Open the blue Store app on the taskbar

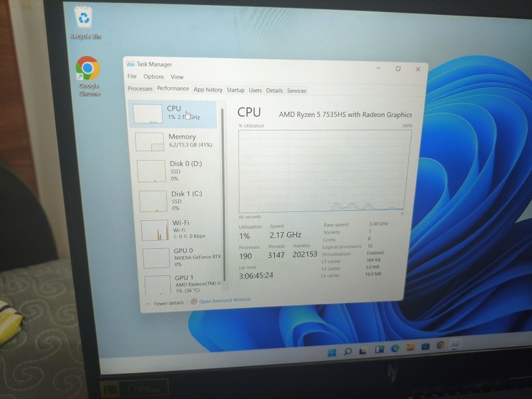425,347
